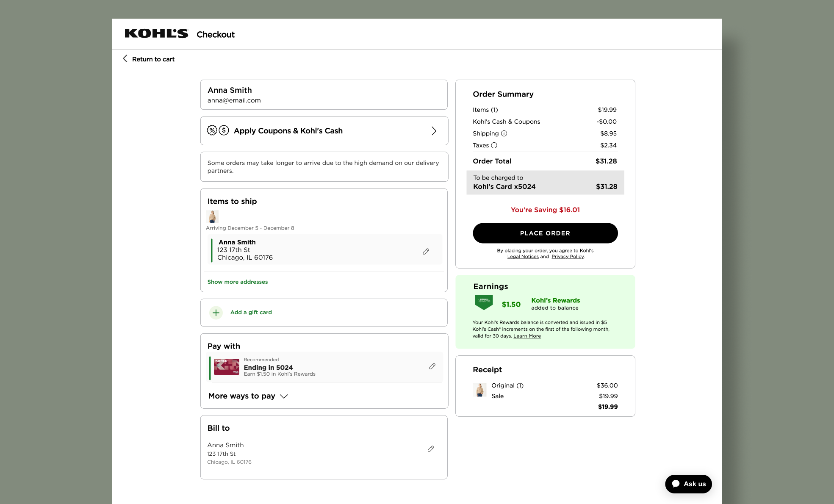Go back via Return to cart link
Image resolution: width=834 pixels, height=504 pixels.
click(x=153, y=59)
